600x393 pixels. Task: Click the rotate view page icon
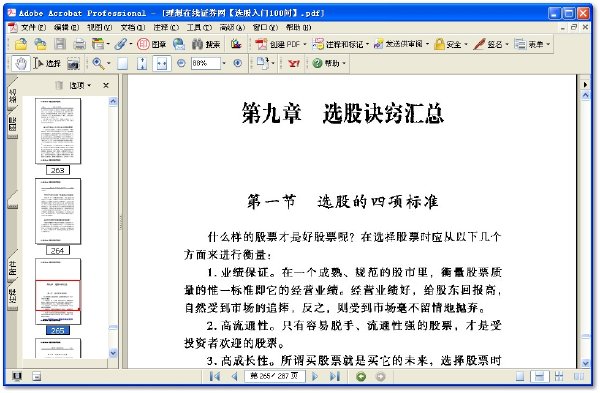click(263, 63)
